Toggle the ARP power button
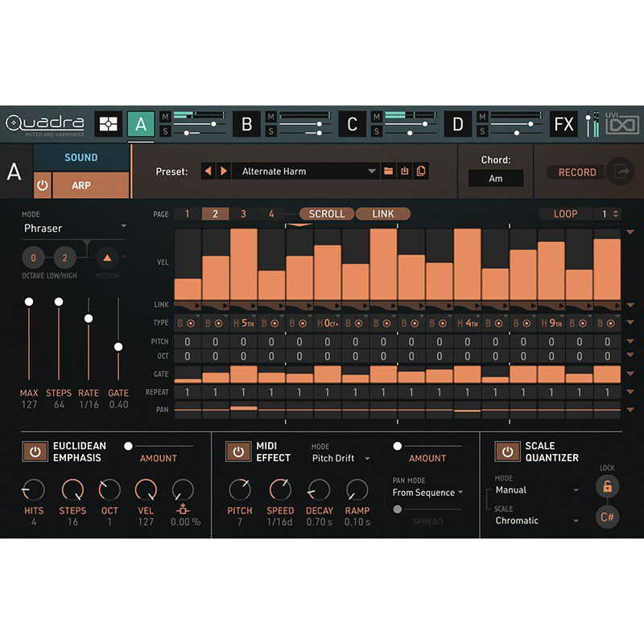The height and width of the screenshot is (644, 644). pos(43,185)
